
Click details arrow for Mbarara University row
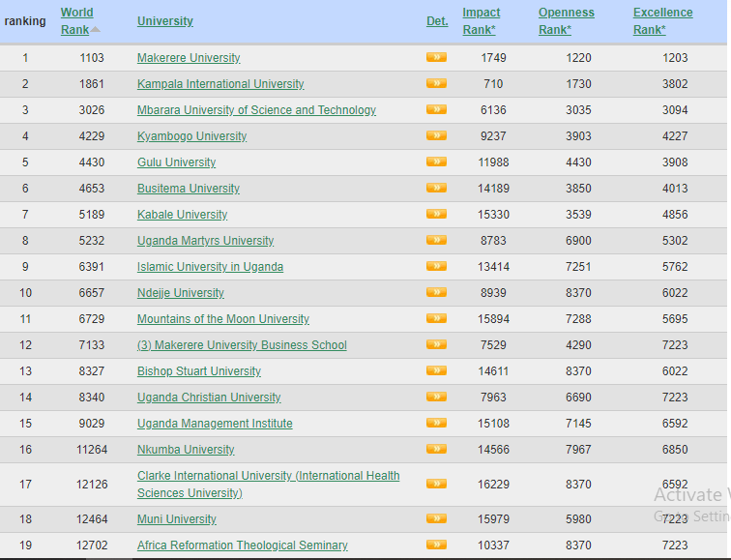coord(436,109)
